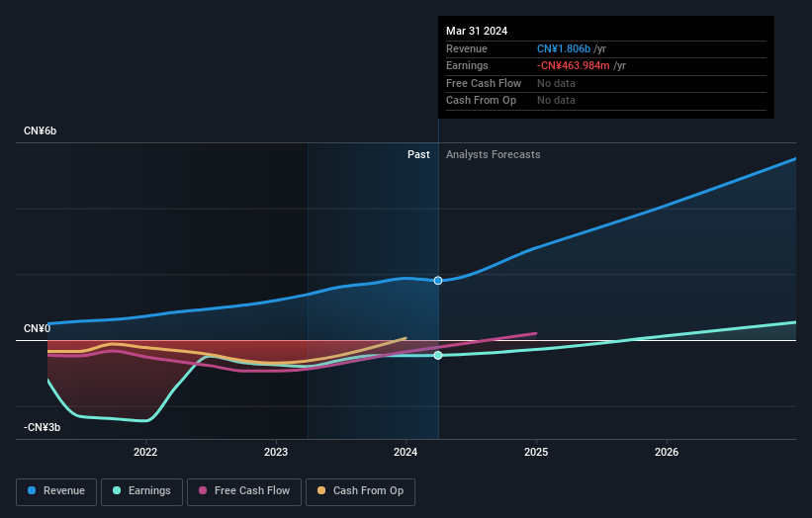Click the Cash From Op label in tooltip

[481, 101]
